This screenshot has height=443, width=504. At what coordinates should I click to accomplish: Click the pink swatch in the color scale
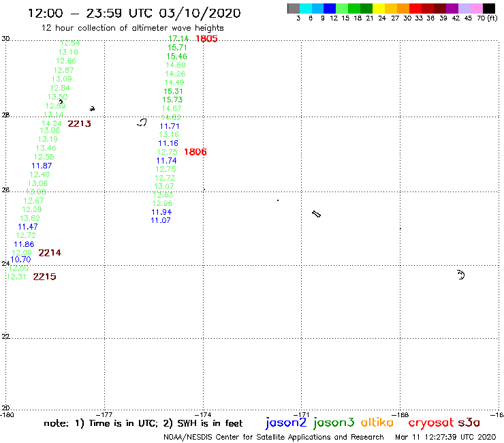[477, 8]
